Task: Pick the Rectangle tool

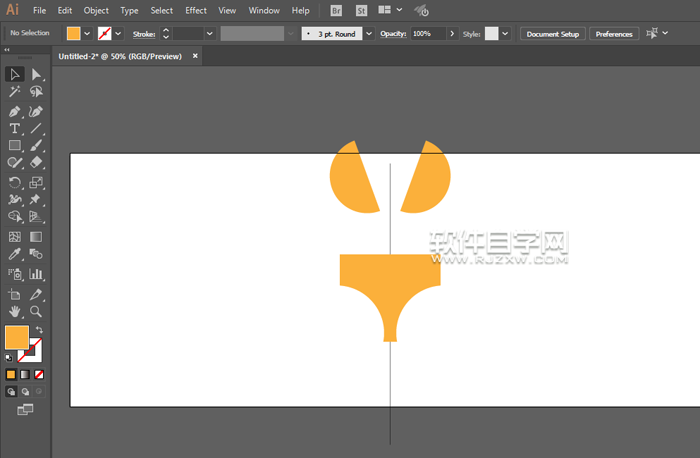Action: pos(15,146)
